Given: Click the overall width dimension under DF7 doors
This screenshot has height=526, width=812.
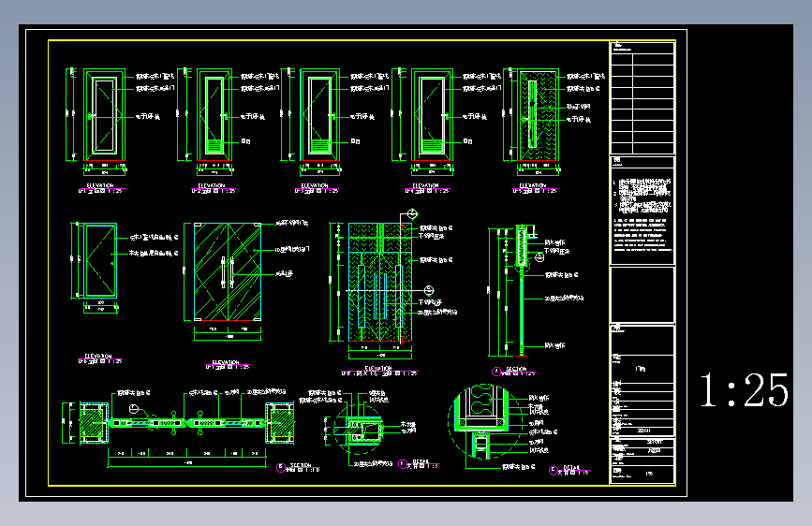Looking at the screenshot, I should pyautogui.click(x=228, y=337).
